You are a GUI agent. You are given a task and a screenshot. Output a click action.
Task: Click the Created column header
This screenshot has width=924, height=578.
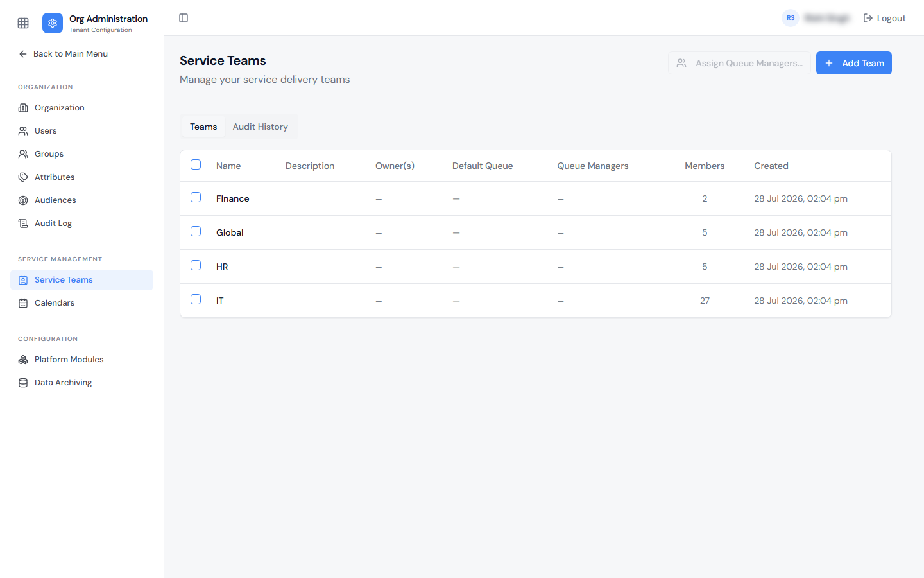tap(771, 166)
